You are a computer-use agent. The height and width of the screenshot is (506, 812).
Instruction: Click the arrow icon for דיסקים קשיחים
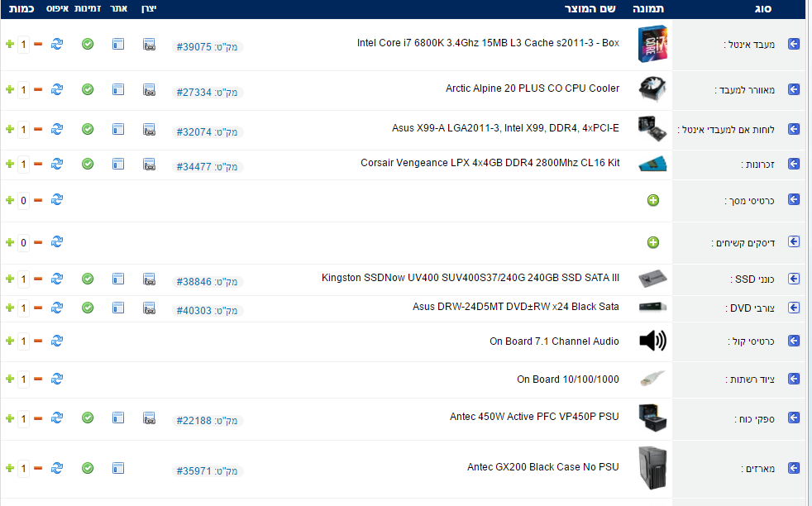793,241
